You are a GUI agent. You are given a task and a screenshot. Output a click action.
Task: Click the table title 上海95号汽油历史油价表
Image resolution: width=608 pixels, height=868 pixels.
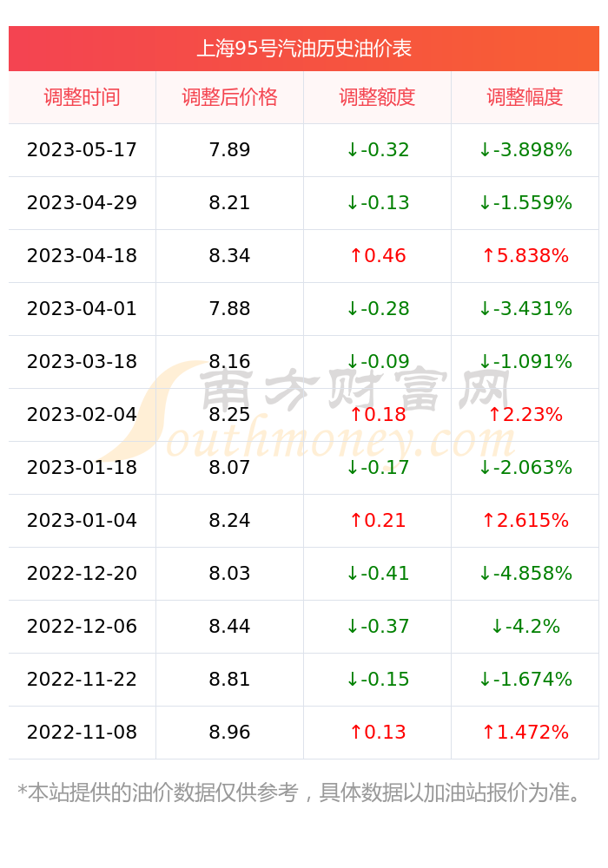[x=304, y=49]
